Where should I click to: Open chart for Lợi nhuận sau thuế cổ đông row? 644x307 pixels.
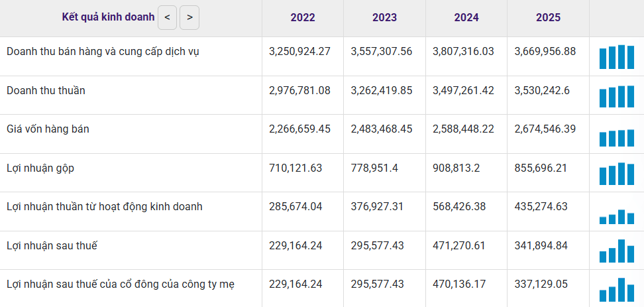[x=616, y=290]
